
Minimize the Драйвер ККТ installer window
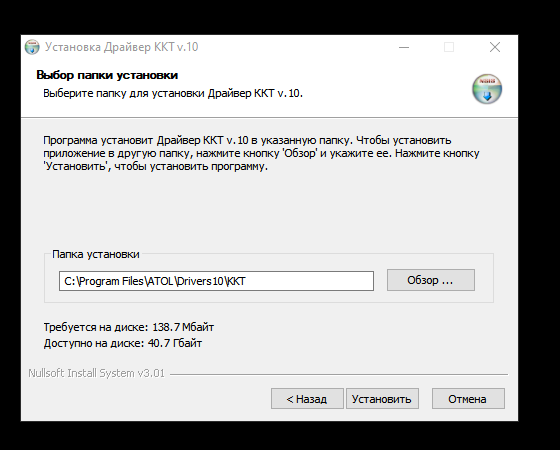pyautogui.click(x=404, y=47)
